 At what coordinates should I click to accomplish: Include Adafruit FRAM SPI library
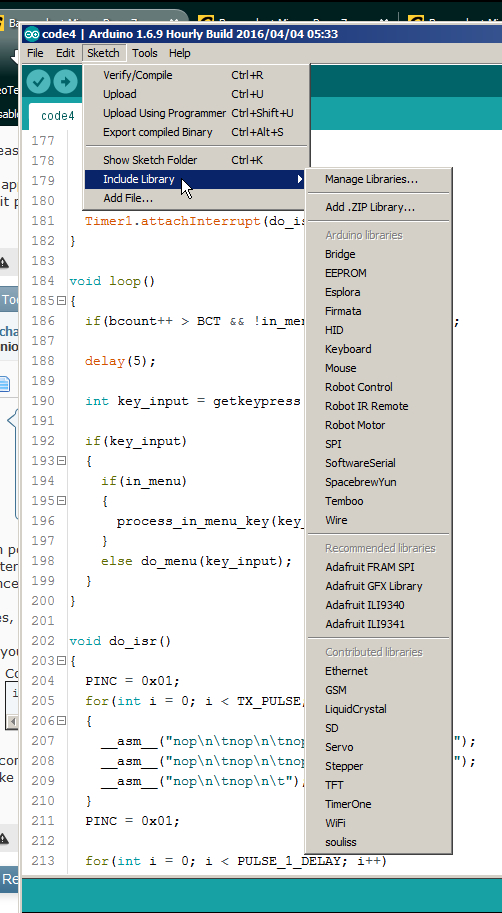[379, 567]
